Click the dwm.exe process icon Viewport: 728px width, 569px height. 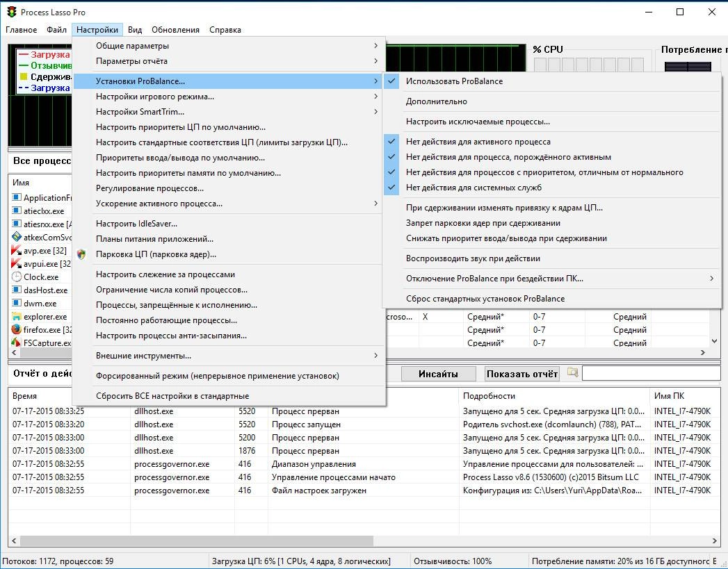pyautogui.click(x=16, y=303)
